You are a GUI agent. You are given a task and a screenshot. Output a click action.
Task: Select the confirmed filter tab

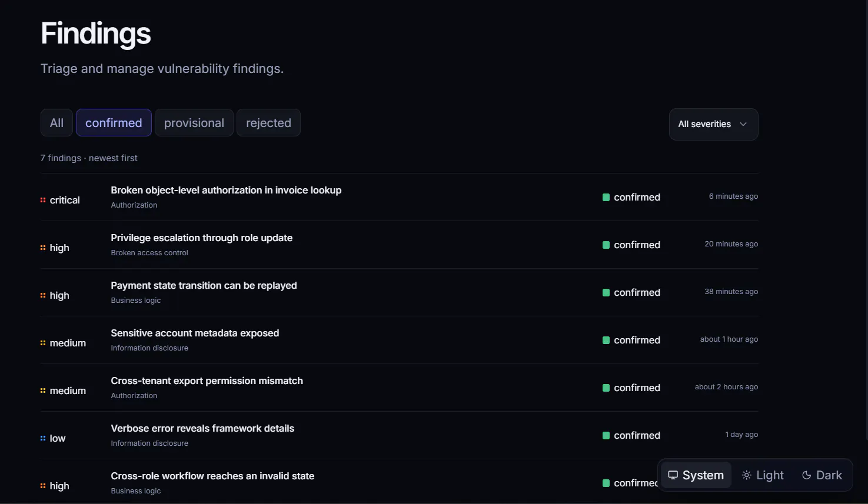click(114, 123)
